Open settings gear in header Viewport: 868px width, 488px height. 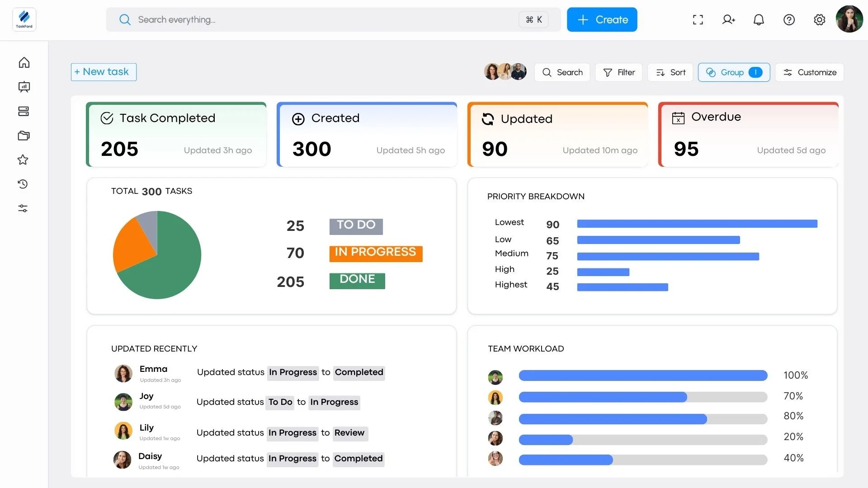[x=819, y=20]
